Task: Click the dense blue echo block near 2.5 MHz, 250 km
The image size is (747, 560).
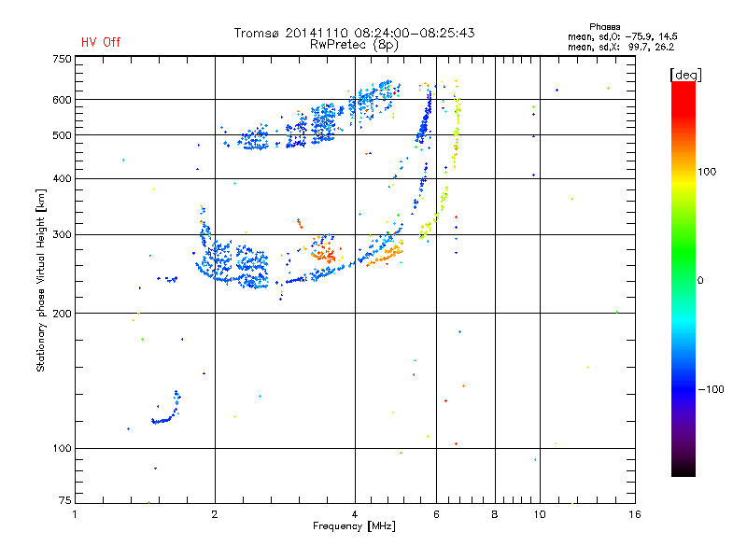Action: pyautogui.click(x=252, y=267)
